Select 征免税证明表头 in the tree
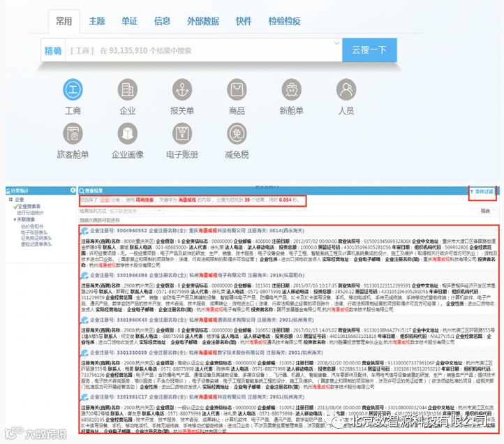This screenshot has width=504, height=444. pos(36,238)
